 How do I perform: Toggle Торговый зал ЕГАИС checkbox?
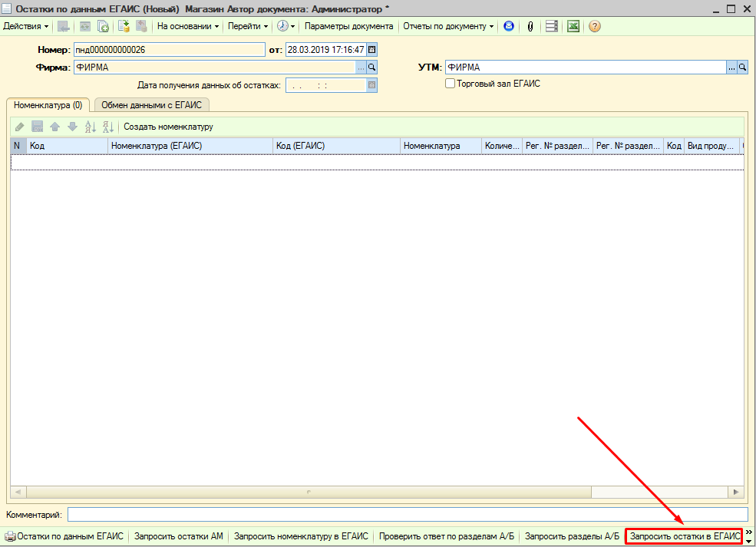point(450,84)
